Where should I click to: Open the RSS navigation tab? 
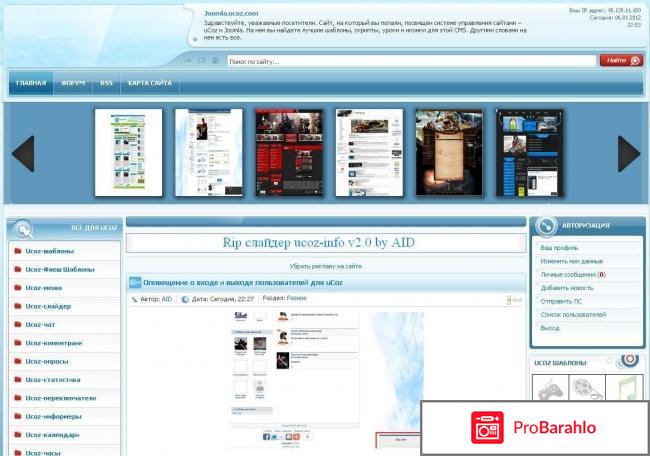tap(106, 84)
